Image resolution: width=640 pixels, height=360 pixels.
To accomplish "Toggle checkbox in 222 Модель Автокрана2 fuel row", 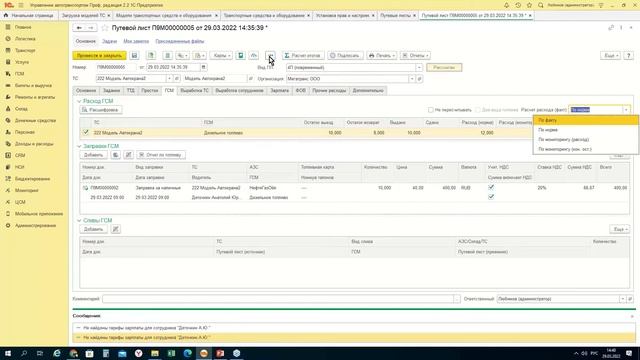I will (x=85, y=132).
